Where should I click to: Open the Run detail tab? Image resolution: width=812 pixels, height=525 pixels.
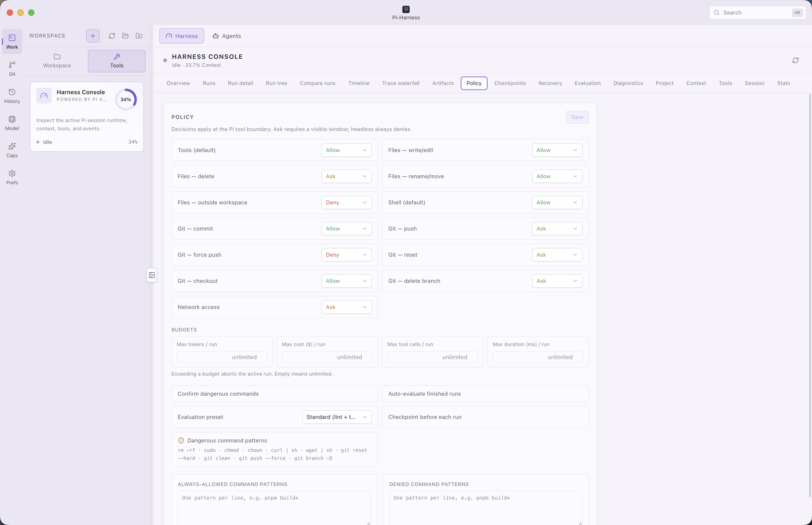click(241, 83)
